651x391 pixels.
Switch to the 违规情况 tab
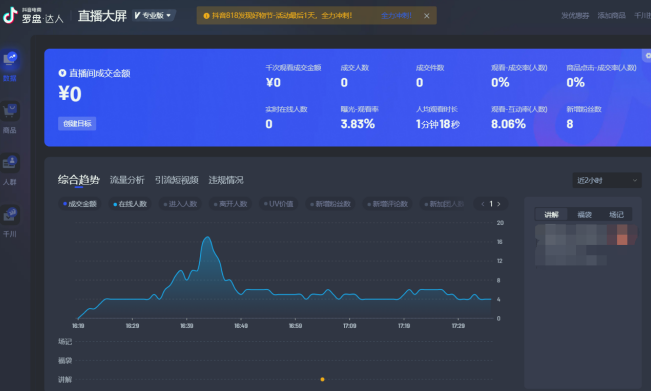226,180
